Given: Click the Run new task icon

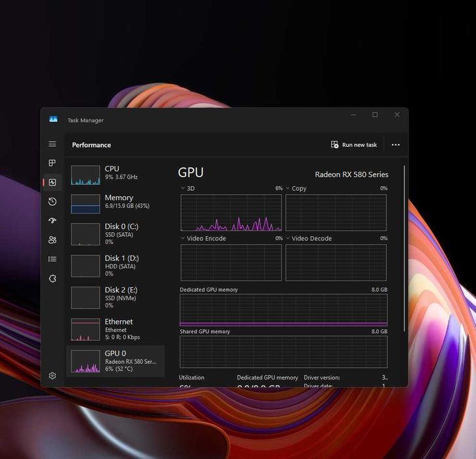Looking at the screenshot, I should [334, 144].
